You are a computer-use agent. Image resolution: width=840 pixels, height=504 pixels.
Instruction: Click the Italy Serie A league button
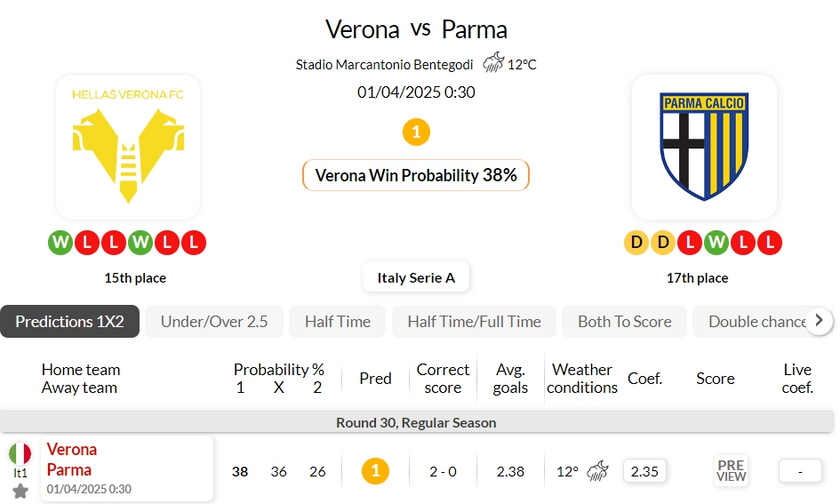(416, 277)
